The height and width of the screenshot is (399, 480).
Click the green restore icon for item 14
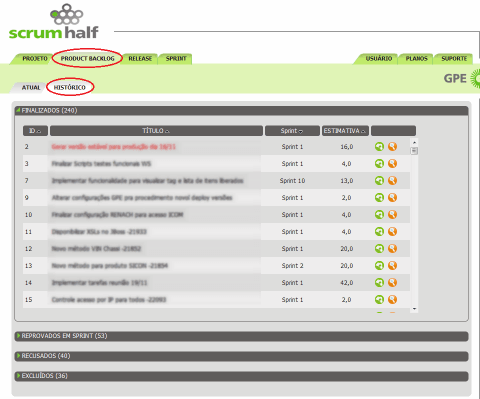379,283
